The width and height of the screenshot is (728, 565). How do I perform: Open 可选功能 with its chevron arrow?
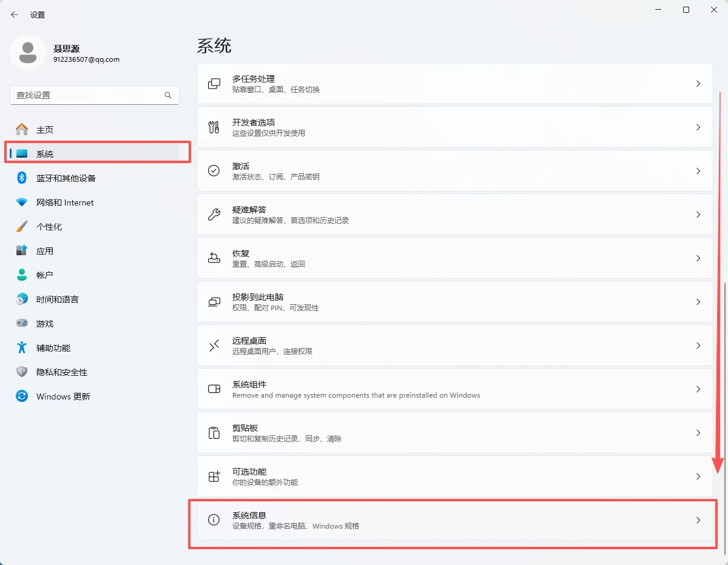tap(698, 476)
